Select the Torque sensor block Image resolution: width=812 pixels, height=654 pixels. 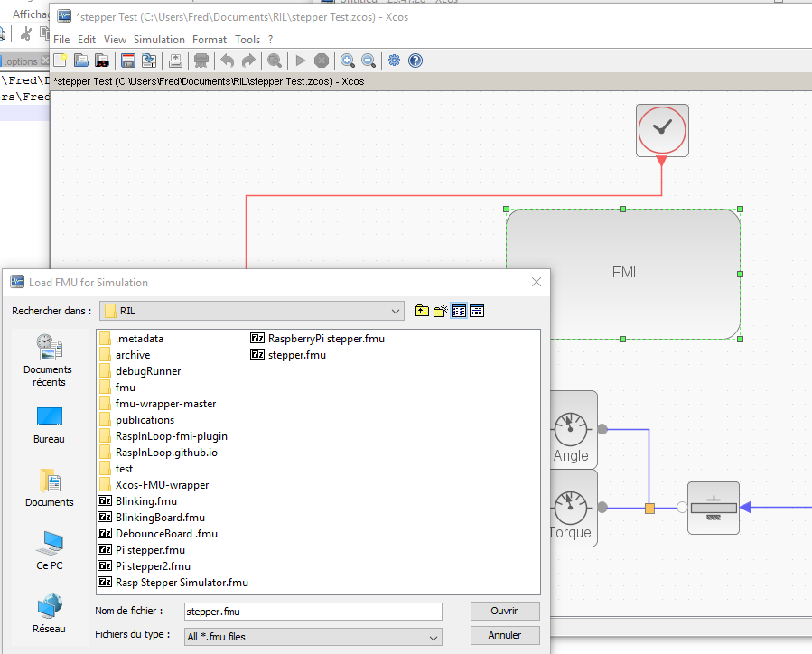coord(574,508)
